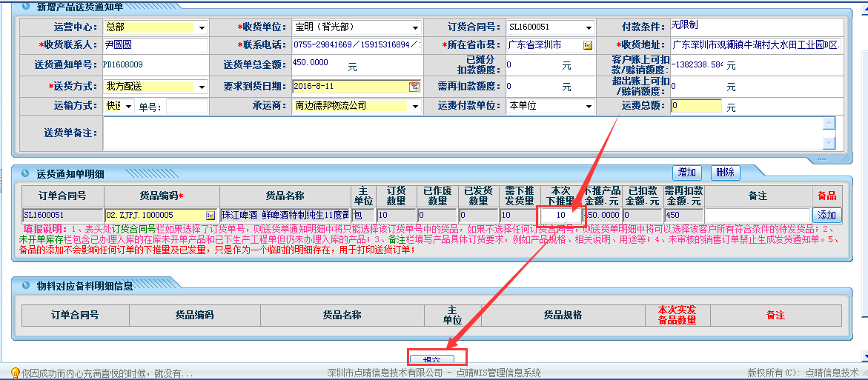Click the 删除 button

coord(725,173)
